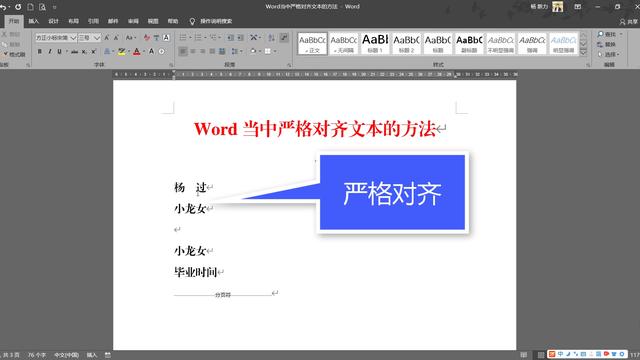Open the ribbon display options icon
Image resolution: width=640 pixels, height=360 pixels.
578,7
